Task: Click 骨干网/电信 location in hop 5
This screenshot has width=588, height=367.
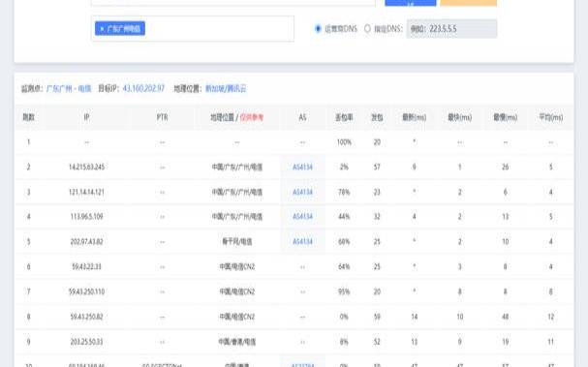Action: point(237,242)
